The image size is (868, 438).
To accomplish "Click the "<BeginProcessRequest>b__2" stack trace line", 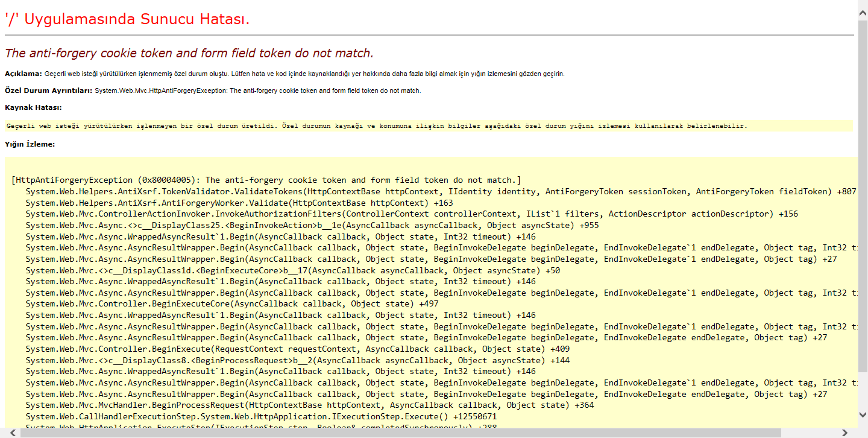I will click(x=298, y=360).
